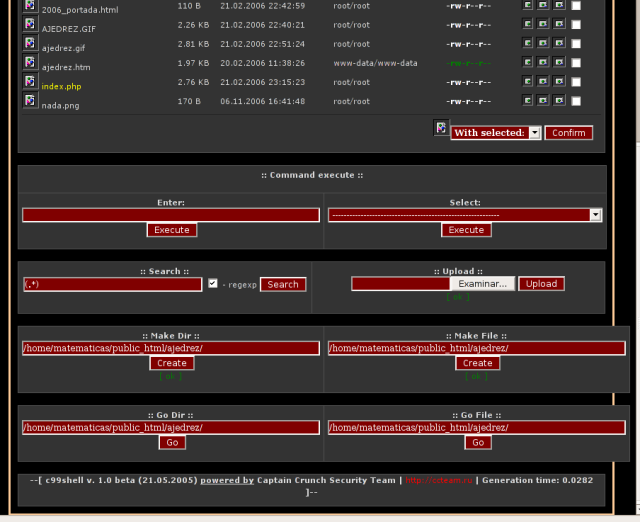Click the third action icon in nada.png row
Screen dimensions: 640x522
pyautogui.click(x=559, y=100)
